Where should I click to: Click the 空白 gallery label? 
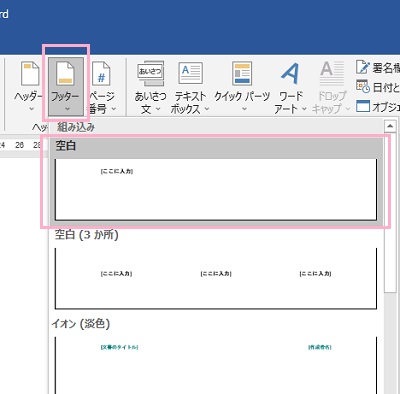coord(66,146)
